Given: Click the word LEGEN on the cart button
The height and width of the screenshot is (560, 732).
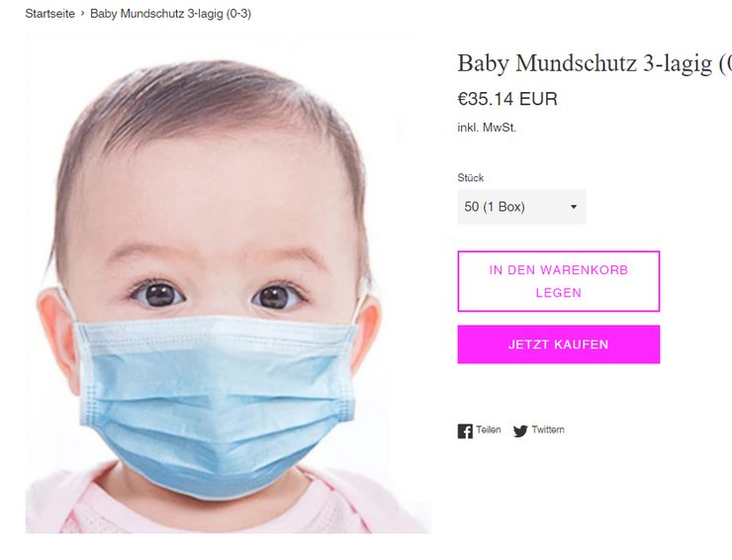Looking at the screenshot, I should tap(558, 293).
